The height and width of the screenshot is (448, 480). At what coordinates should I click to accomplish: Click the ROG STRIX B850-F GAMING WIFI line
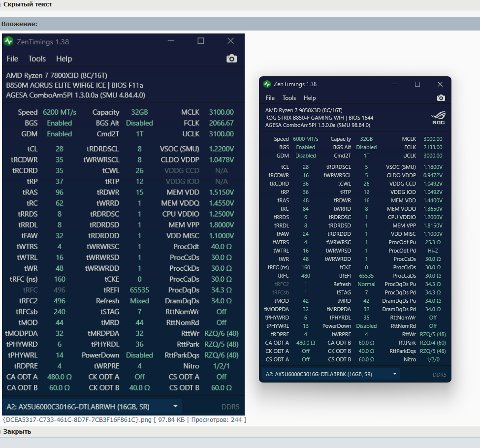[x=319, y=118]
